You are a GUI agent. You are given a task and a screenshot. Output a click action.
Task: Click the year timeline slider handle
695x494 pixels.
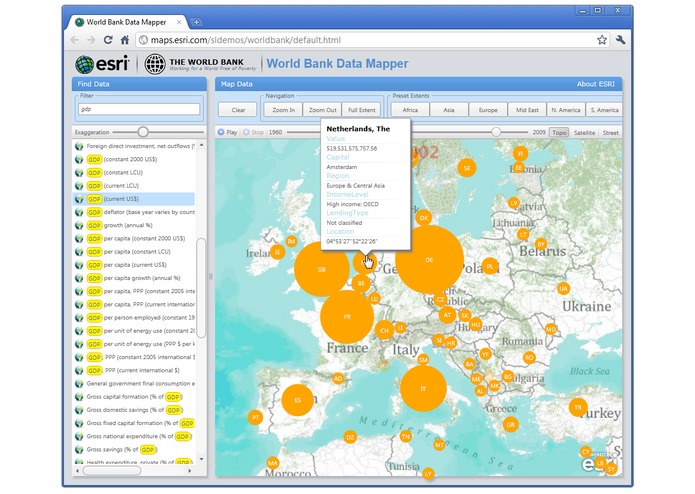[x=496, y=132]
